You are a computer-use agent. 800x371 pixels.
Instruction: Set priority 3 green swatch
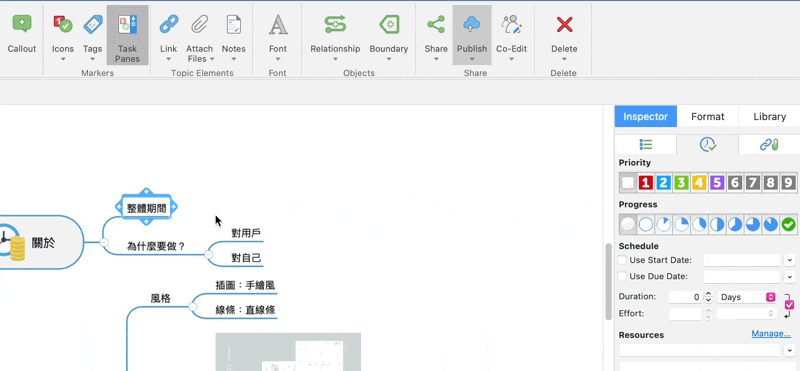[681, 182]
